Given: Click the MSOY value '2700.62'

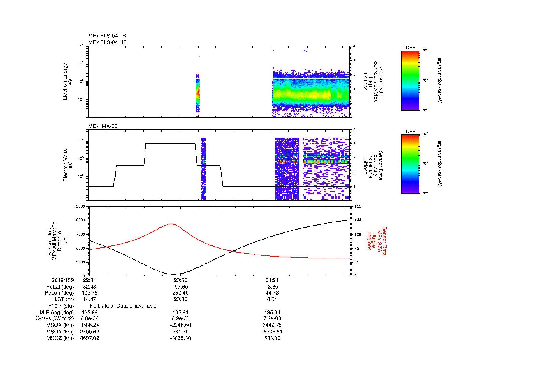Looking at the screenshot, I should click(x=89, y=332).
